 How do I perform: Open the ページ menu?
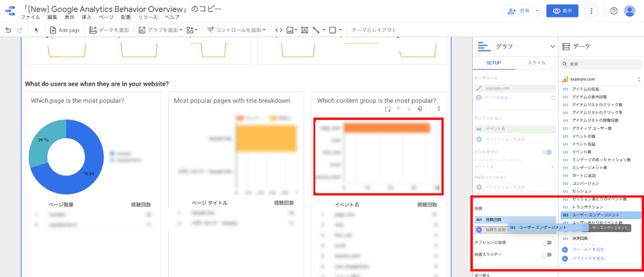tap(107, 17)
